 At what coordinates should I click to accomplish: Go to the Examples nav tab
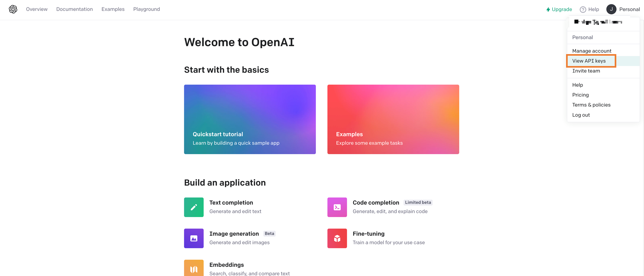point(113,9)
